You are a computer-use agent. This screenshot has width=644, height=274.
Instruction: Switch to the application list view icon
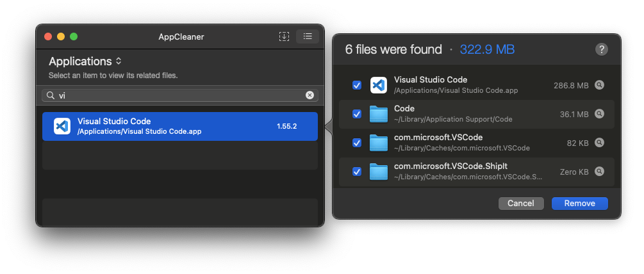(x=308, y=36)
